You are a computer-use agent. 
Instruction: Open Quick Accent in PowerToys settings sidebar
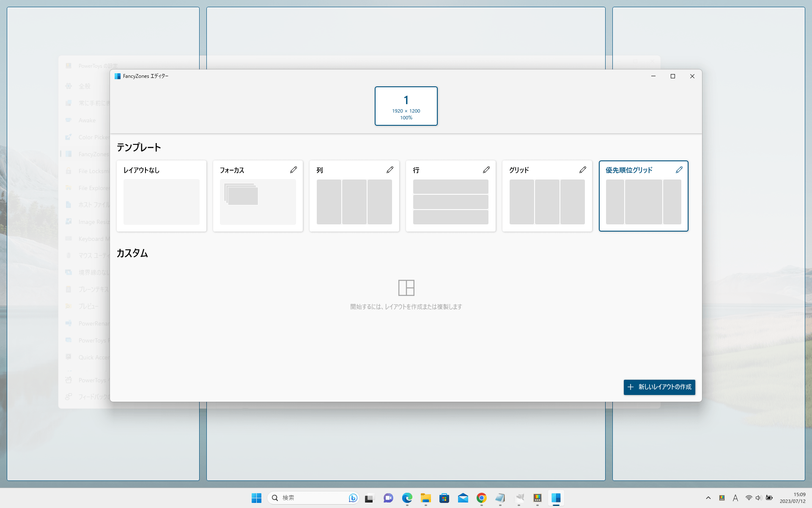point(85,357)
